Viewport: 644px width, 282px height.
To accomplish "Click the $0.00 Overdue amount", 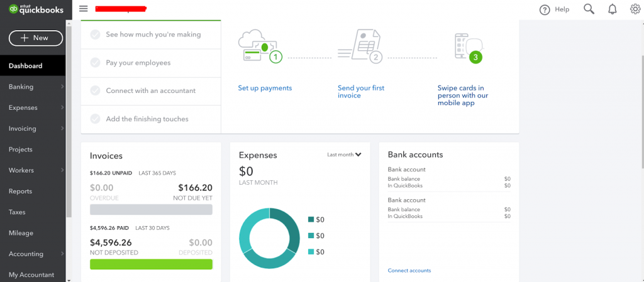I will tap(101, 188).
